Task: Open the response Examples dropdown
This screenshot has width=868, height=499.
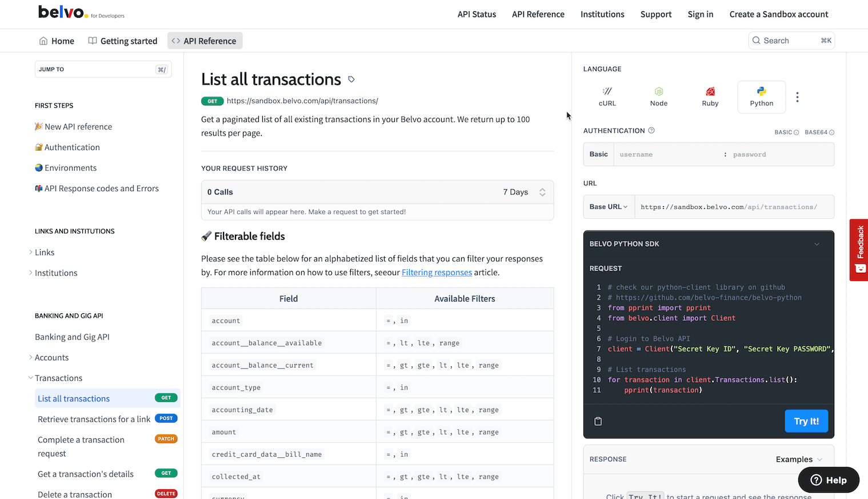Action: pos(798,460)
